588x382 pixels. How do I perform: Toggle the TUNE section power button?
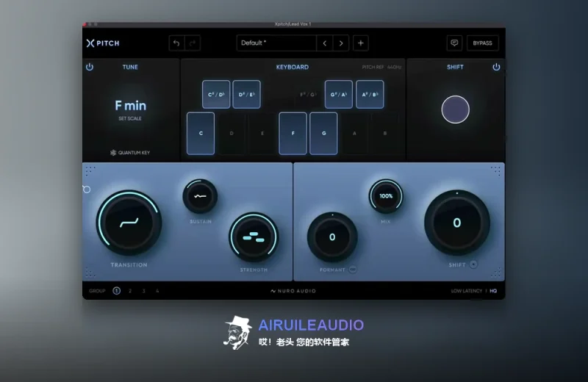90,67
